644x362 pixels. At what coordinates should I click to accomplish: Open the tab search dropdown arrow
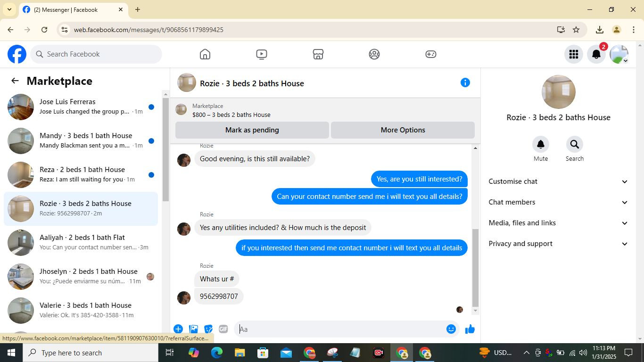[9, 9]
